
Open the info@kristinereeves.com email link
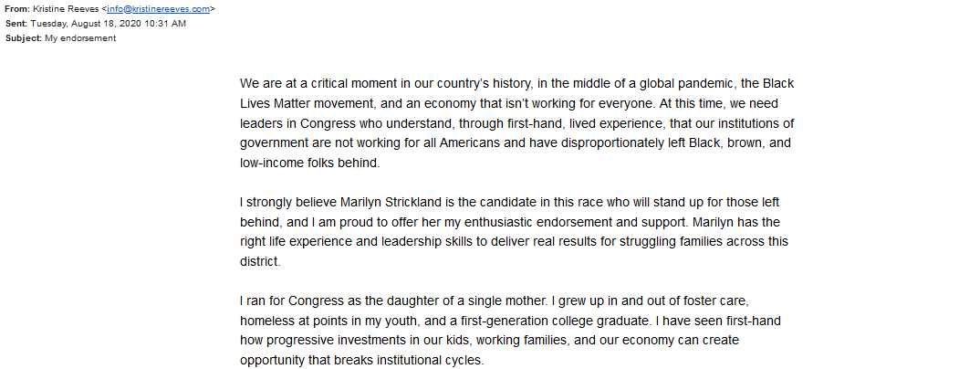[x=158, y=9]
